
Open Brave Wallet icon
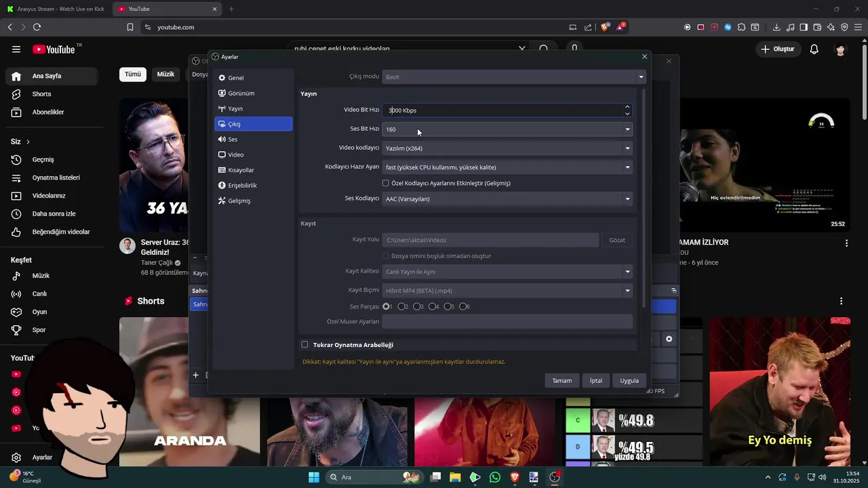point(817,27)
